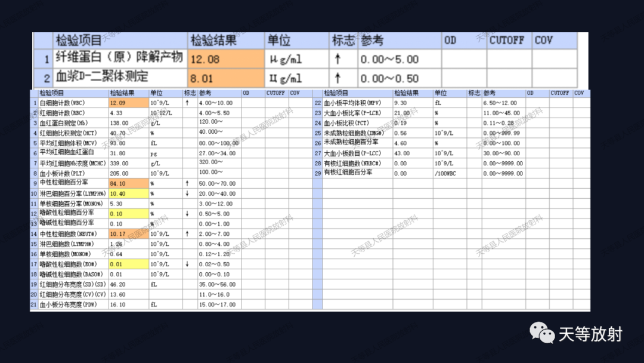Click the D-dimer reference range 0.00~0.50

tap(389, 79)
